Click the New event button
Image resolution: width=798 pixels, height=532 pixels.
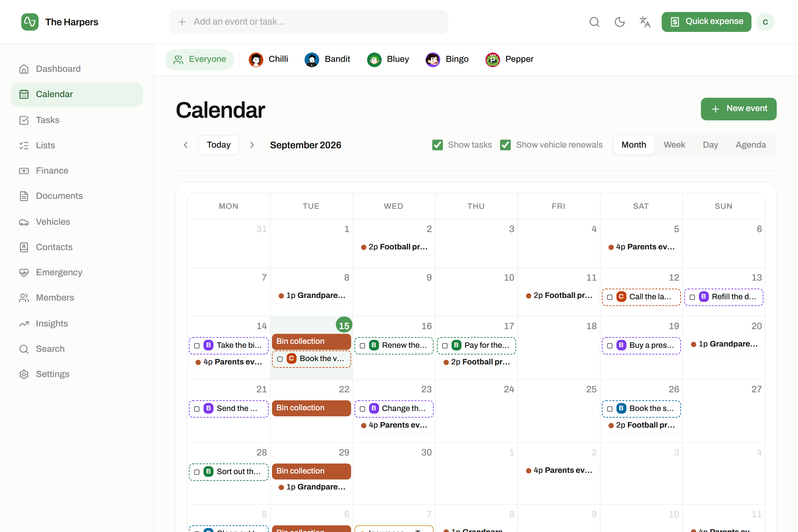point(738,109)
